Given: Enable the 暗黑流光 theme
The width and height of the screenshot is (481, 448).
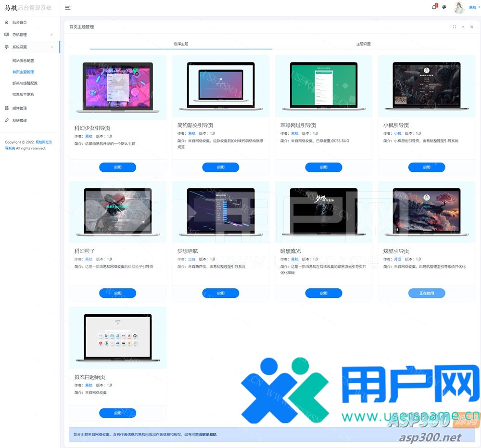Looking at the screenshot, I should [324, 293].
